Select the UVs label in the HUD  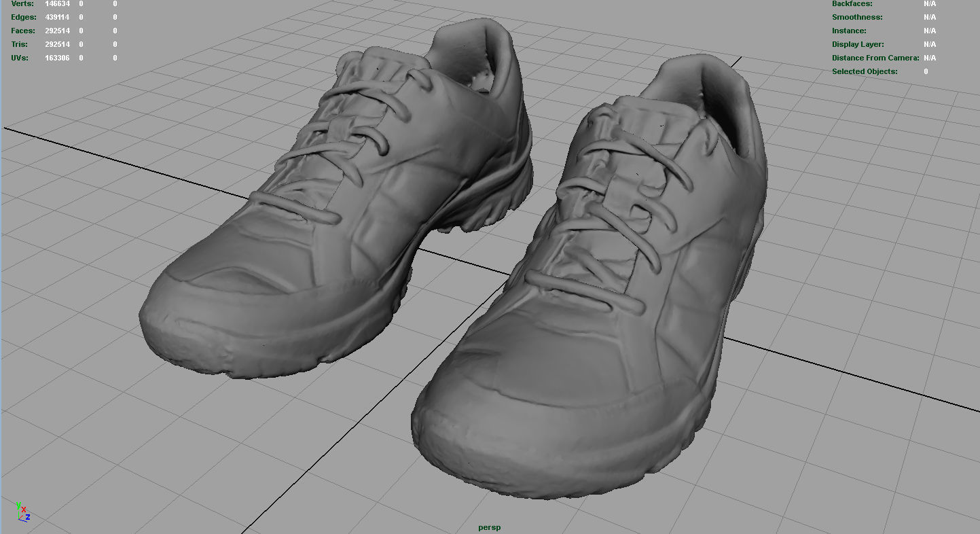click(20, 58)
